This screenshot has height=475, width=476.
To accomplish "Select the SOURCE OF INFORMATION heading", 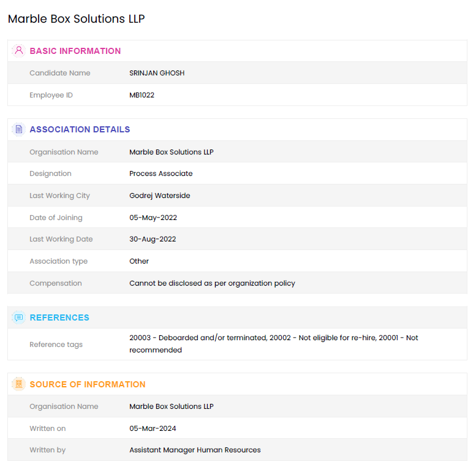I will (88, 384).
